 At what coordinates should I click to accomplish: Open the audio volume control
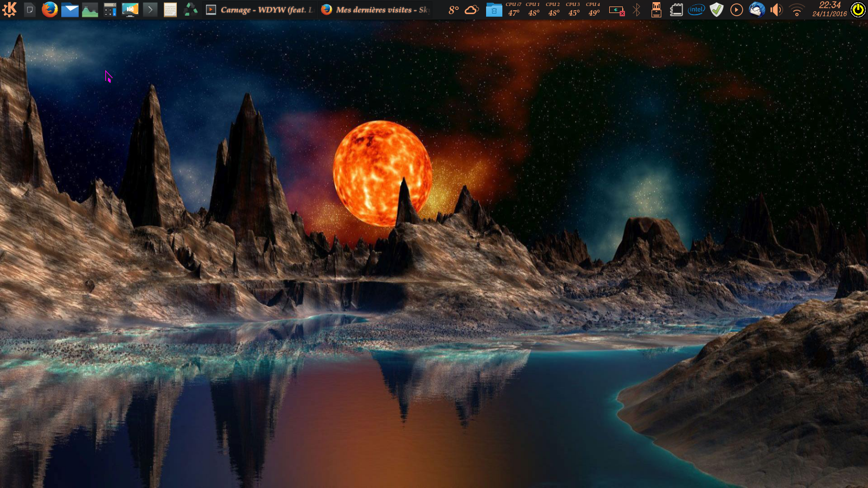click(x=776, y=10)
